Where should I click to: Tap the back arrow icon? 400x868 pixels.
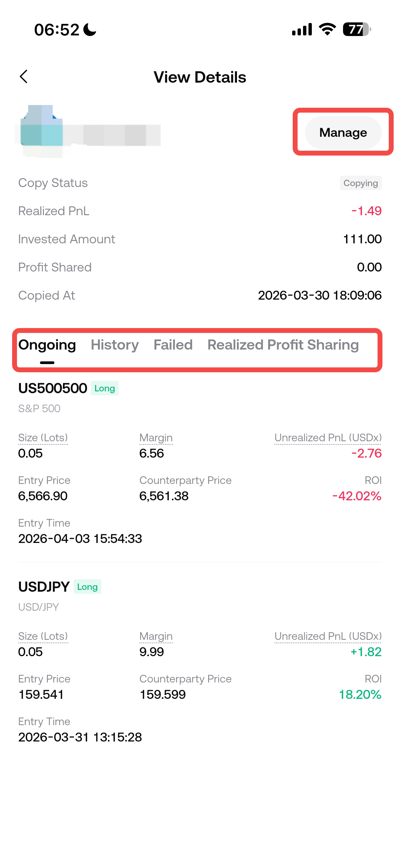point(24,77)
